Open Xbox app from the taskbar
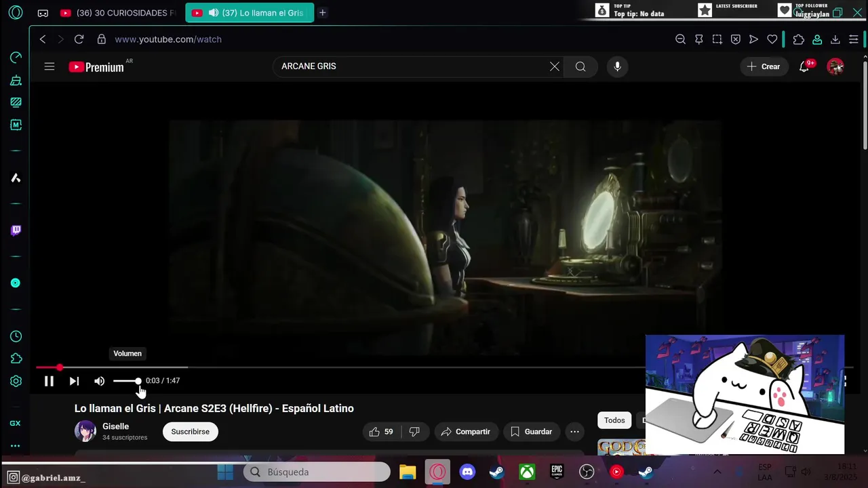 [527, 472]
